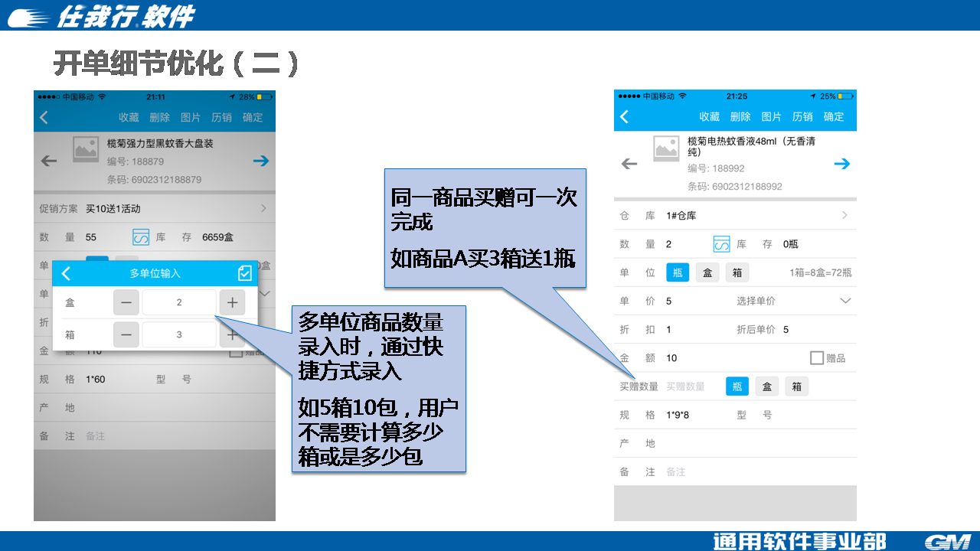Open 历销 in the right phone header
This screenshot has width=980, height=551.
[x=802, y=116]
